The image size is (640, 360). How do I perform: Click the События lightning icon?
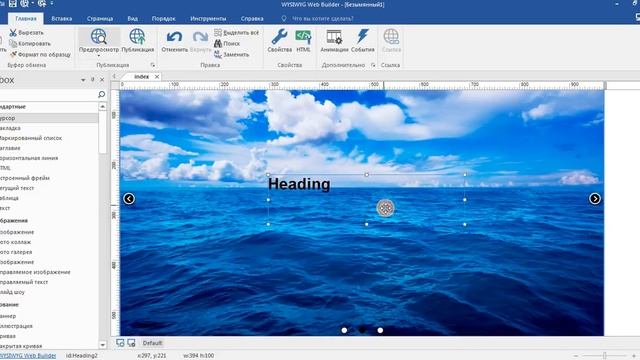(362, 36)
